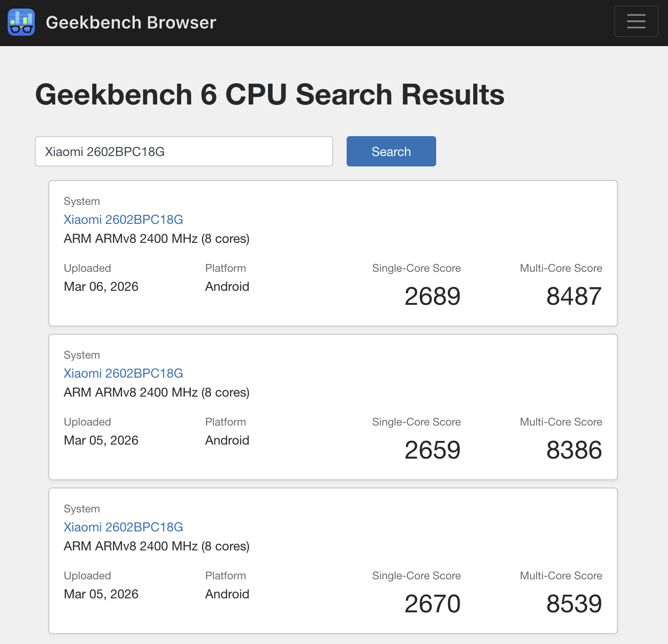Click the 8539 multi-core score

pyautogui.click(x=574, y=604)
